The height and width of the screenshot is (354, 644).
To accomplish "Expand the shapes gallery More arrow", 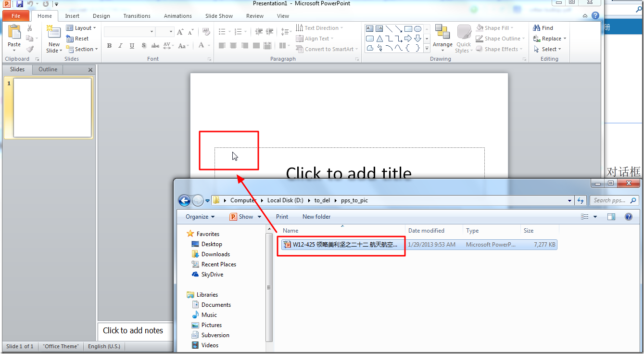I will point(427,48).
